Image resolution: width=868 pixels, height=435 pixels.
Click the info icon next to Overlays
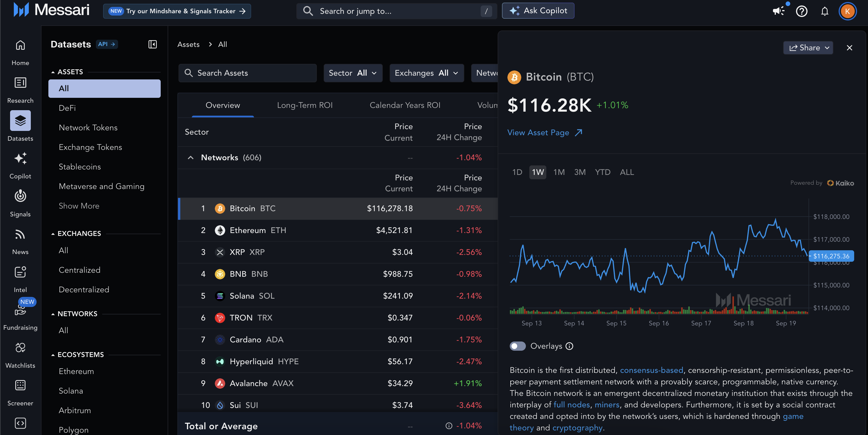tap(569, 346)
